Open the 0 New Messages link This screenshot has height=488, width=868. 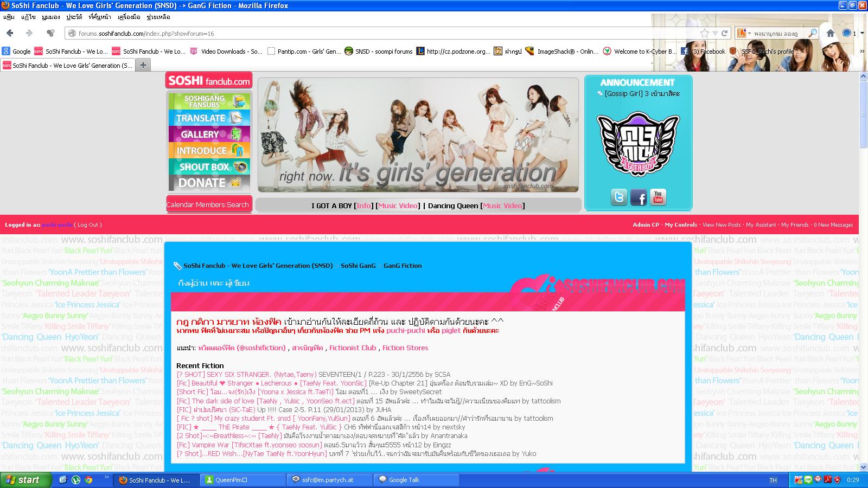(833, 225)
